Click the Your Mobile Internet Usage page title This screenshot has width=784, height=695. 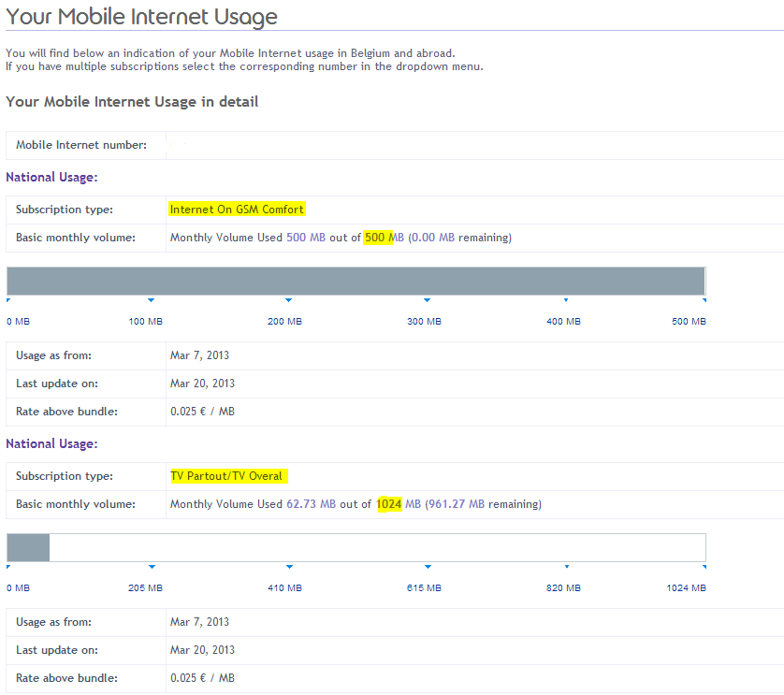142,17
